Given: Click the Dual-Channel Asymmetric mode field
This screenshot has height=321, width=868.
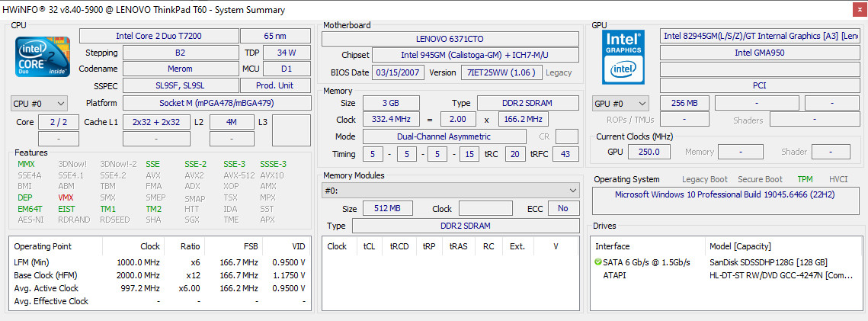Looking at the screenshot, I should (x=444, y=136).
